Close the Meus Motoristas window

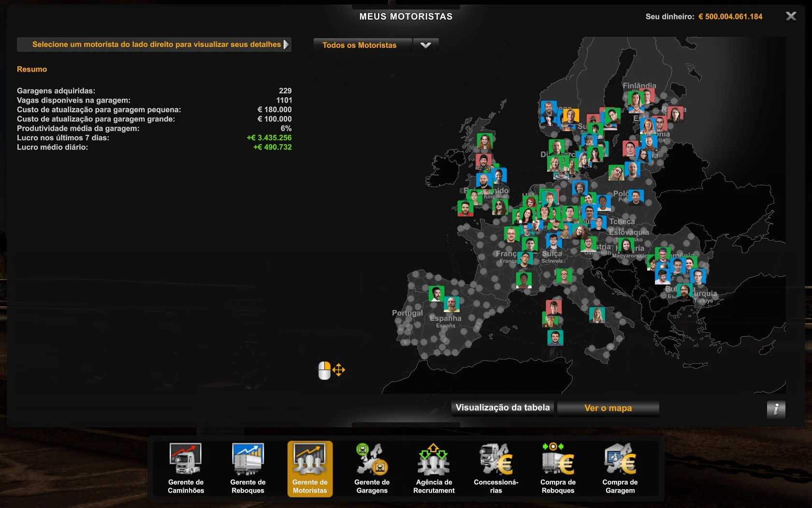click(791, 16)
